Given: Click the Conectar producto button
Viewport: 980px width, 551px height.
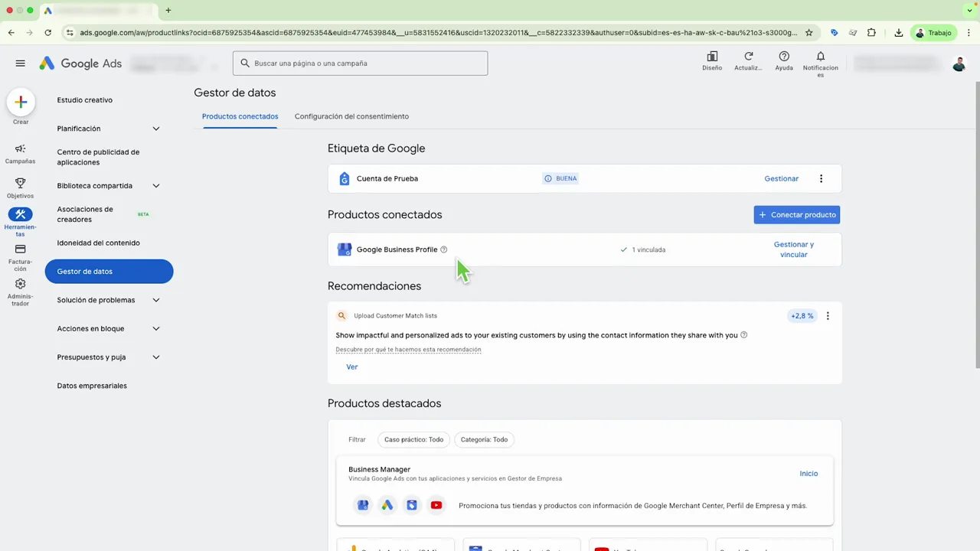Looking at the screenshot, I should (796, 214).
